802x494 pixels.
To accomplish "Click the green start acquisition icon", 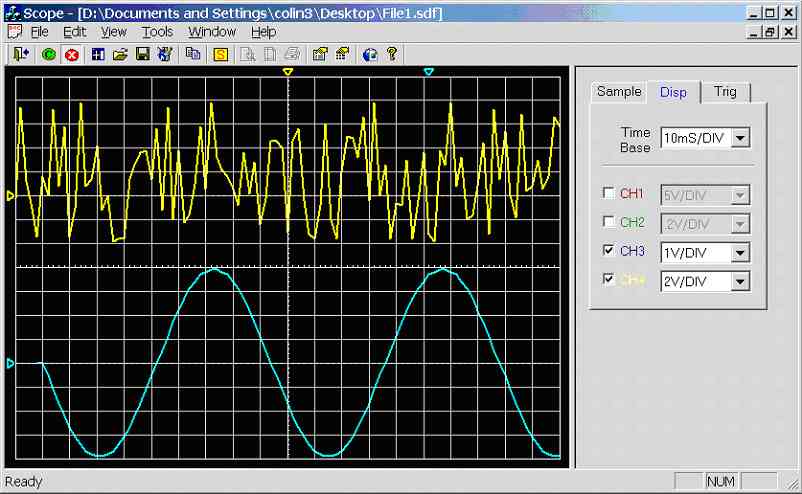I will pyautogui.click(x=49, y=54).
